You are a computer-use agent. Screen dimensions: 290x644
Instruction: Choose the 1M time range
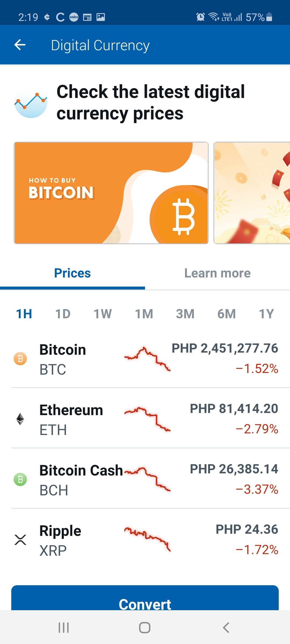tap(144, 314)
